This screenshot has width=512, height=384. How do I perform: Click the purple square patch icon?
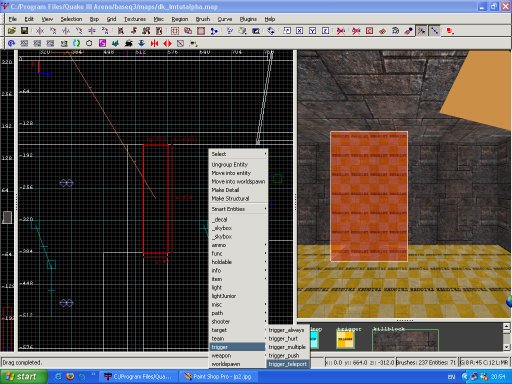point(103,43)
